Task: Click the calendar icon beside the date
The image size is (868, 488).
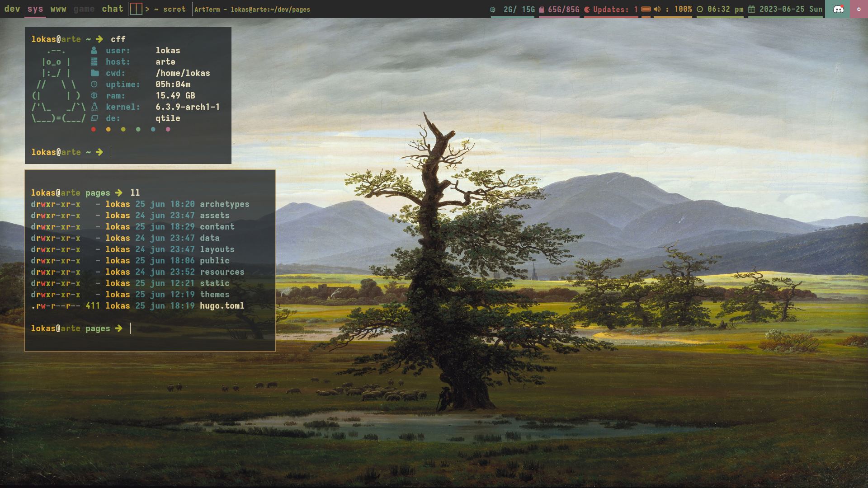Action: (x=751, y=9)
